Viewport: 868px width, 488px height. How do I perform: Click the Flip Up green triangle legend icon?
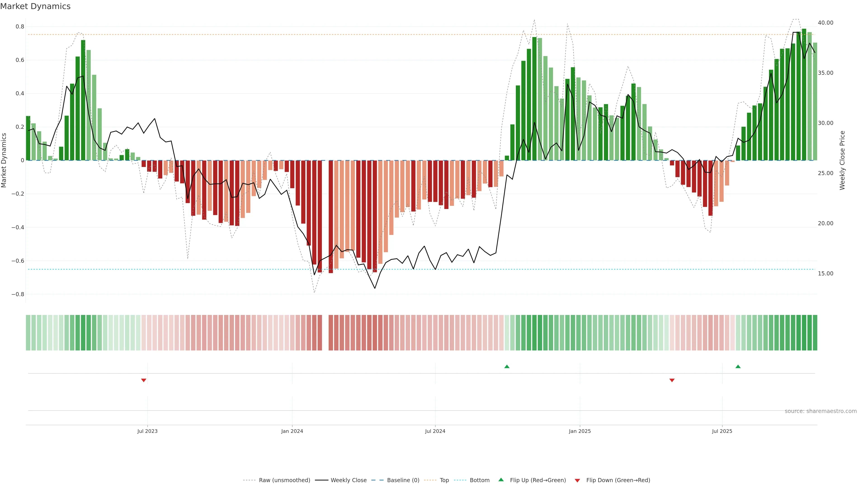tap(501, 480)
